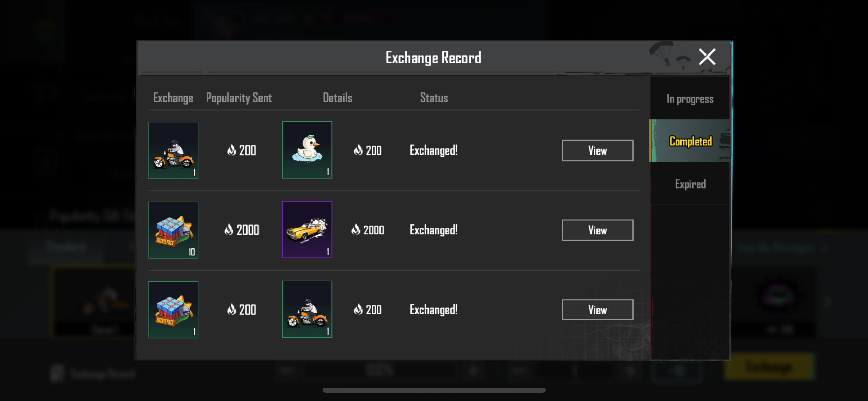
Task: Open the Expired tab
Action: [690, 184]
